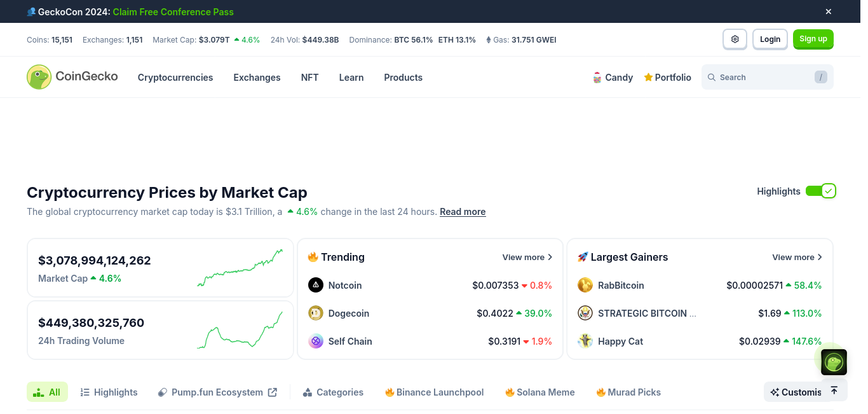Select the Highlights filter tab
Screen dimensions: 868x414
pyautogui.click(x=109, y=392)
